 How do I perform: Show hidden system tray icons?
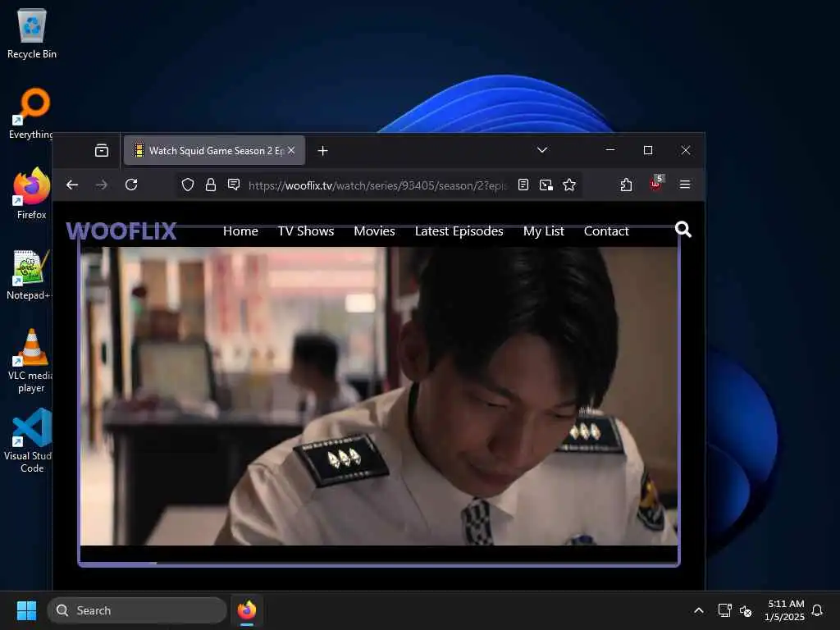(x=699, y=610)
